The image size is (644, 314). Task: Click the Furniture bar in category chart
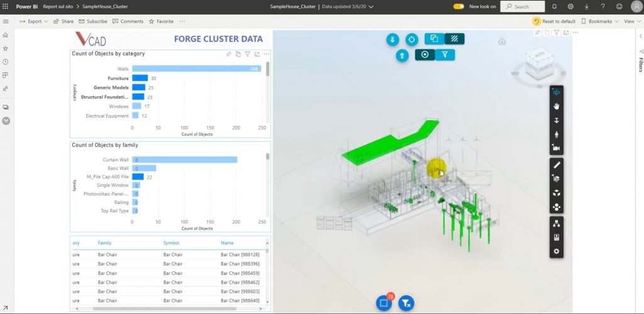(140, 78)
